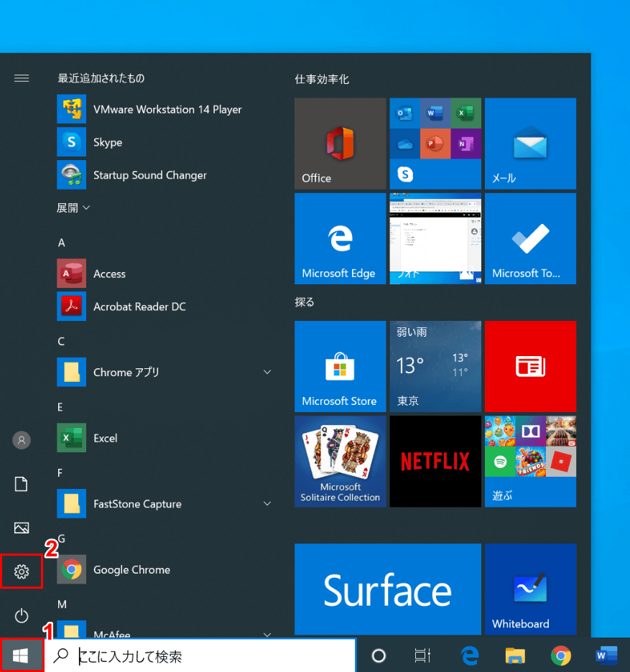Image resolution: width=630 pixels, height=672 pixels.
Task: Open Task View on taskbar
Action: [422, 655]
